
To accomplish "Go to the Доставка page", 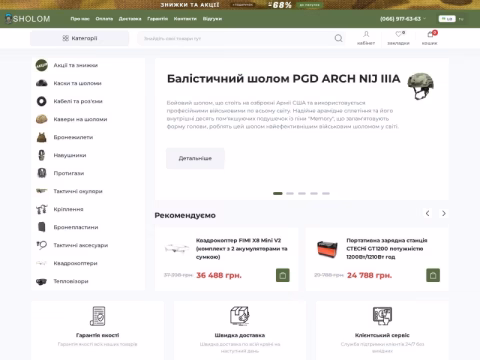I will [x=130, y=19].
